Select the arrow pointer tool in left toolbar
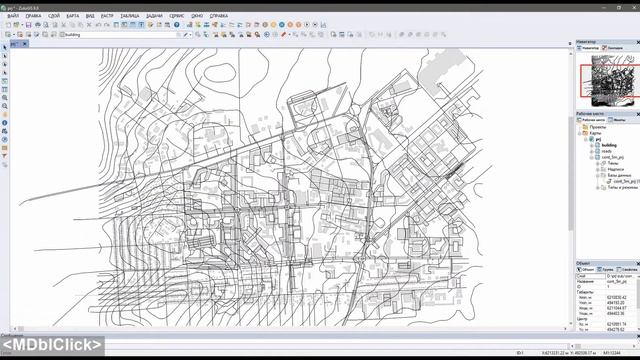640x360 pixels. [x=5, y=48]
